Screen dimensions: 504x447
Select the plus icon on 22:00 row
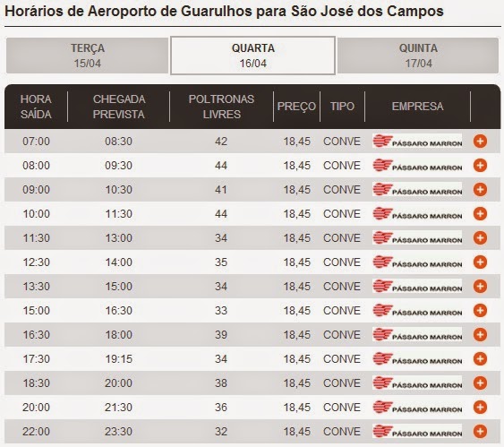[x=480, y=431]
